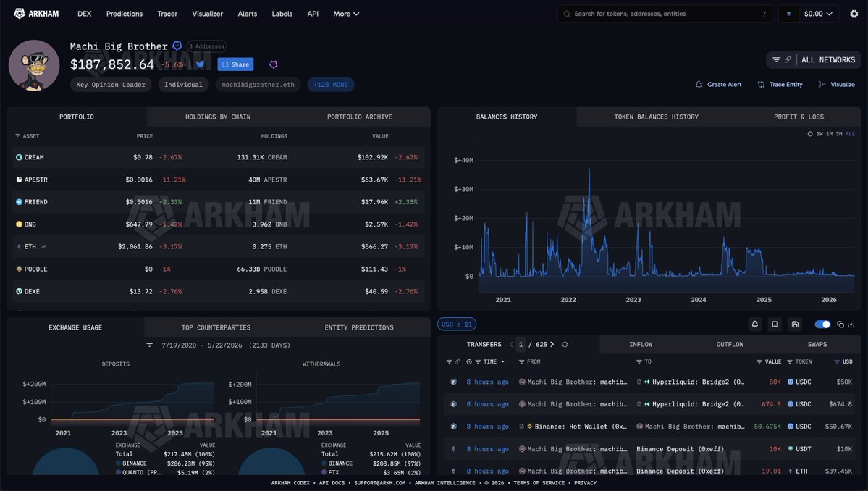Click the filter icon in the All Networks bar

pos(776,60)
